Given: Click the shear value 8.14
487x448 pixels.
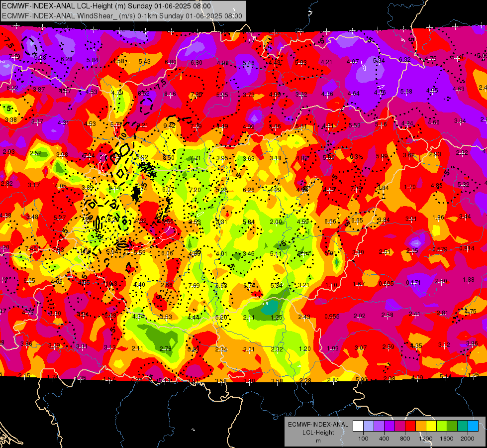Looking at the screenshot, I should pos(114,188).
